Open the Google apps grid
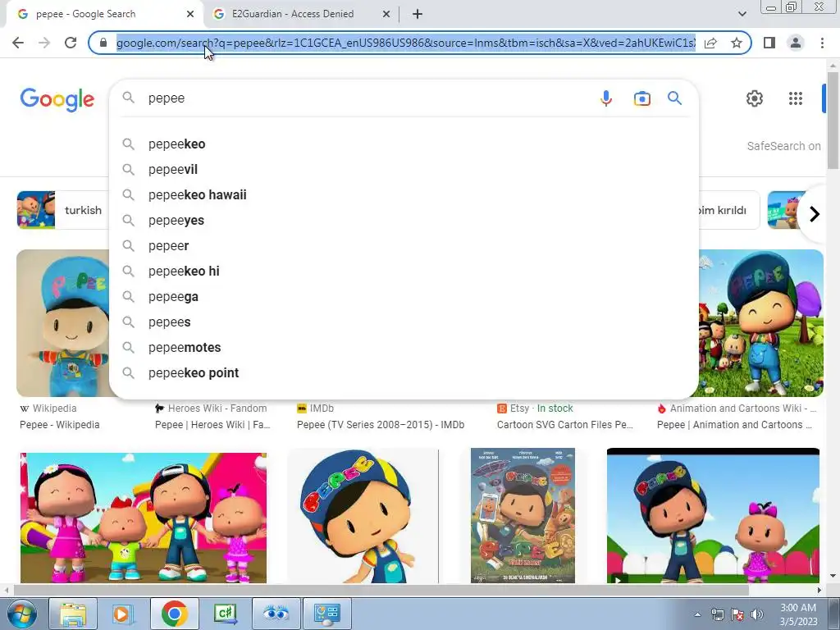The image size is (840, 630). (796, 98)
